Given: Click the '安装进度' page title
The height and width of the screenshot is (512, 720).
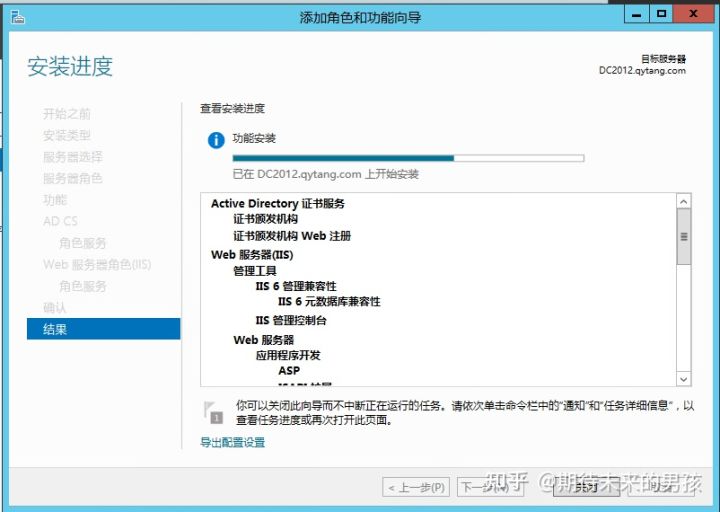Looking at the screenshot, I should (70, 66).
